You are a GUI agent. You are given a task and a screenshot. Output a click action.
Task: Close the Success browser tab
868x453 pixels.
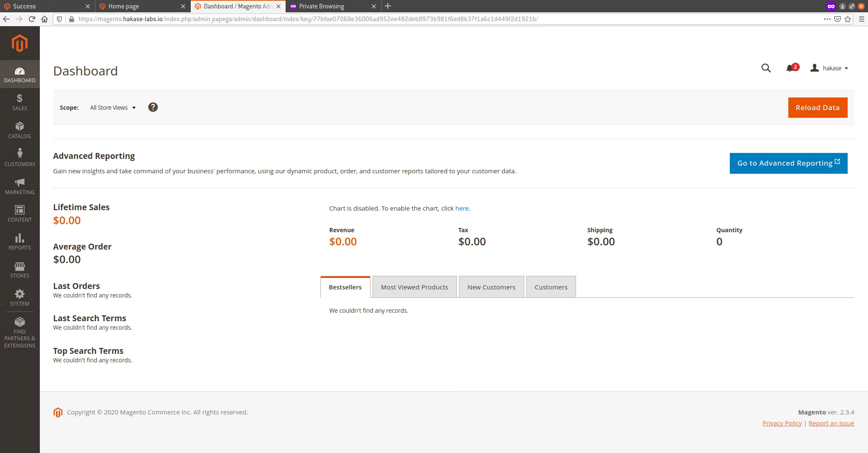88,6
